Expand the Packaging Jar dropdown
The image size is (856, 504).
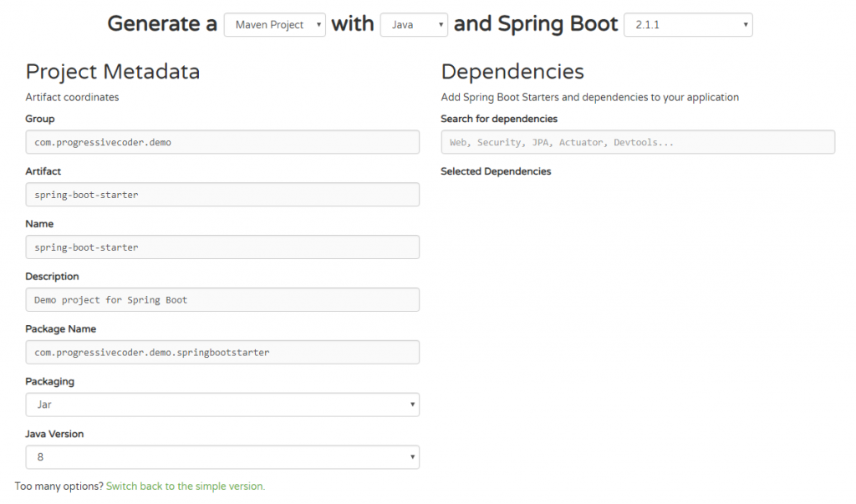(222, 405)
